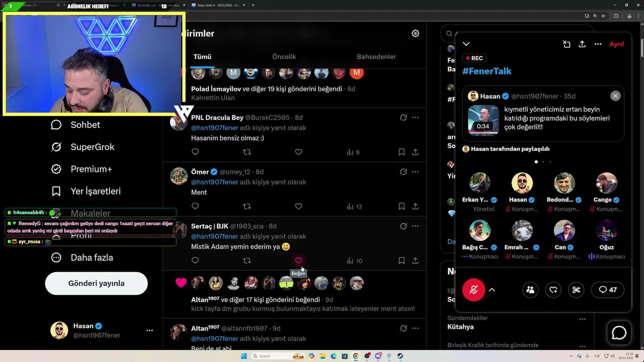Ask Grok about Ömer's post
Viewport: 644px width, 362px height.
(403, 171)
